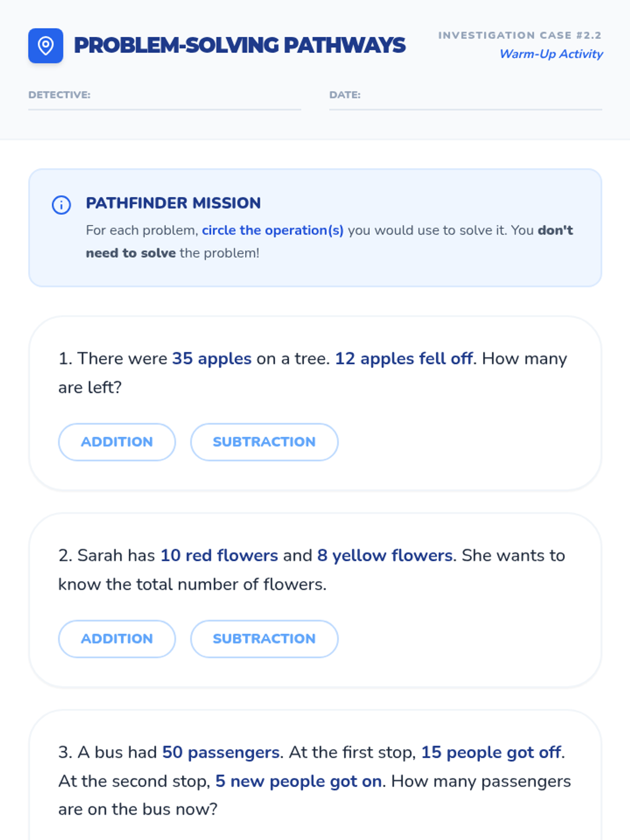Select SUBTRACTION for the apples problem
This screenshot has width=630, height=840.
point(264,442)
